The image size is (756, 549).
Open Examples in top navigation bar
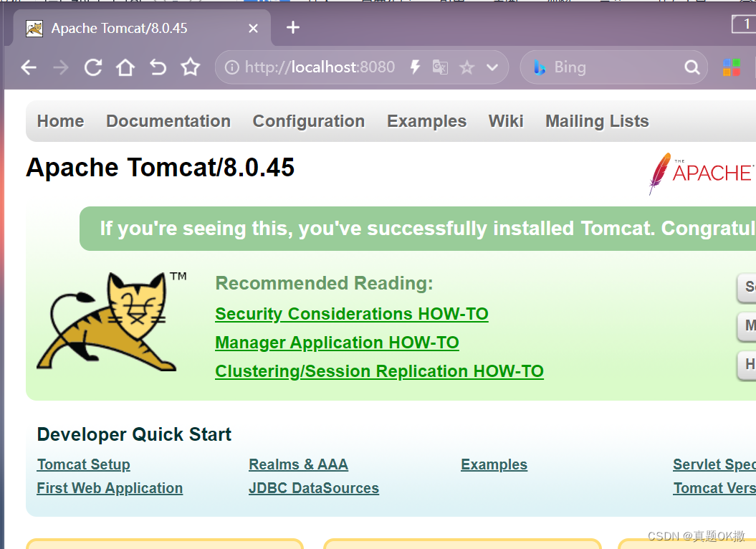point(426,121)
